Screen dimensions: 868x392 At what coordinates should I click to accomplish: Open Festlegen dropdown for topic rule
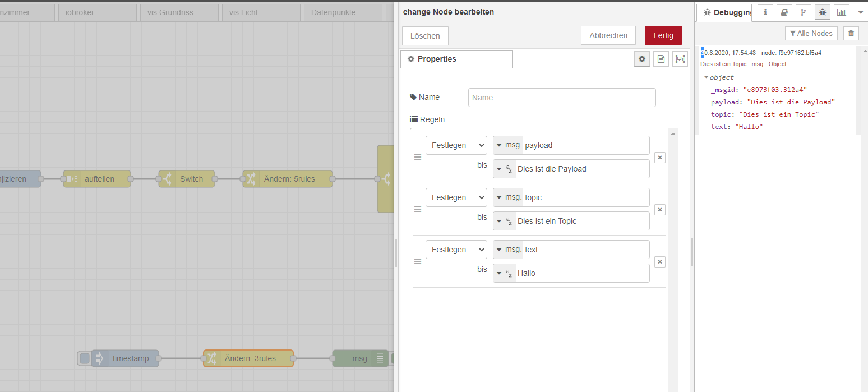click(x=456, y=197)
